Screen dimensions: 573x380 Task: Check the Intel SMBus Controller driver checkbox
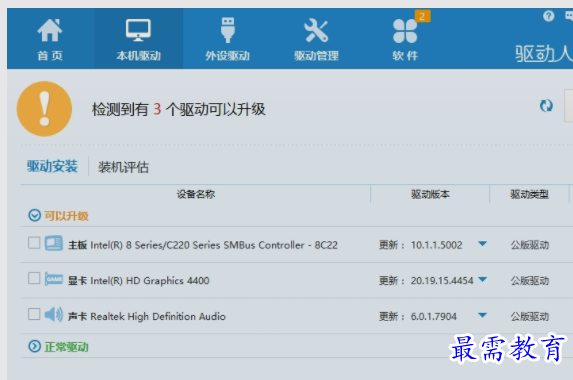click(34, 243)
